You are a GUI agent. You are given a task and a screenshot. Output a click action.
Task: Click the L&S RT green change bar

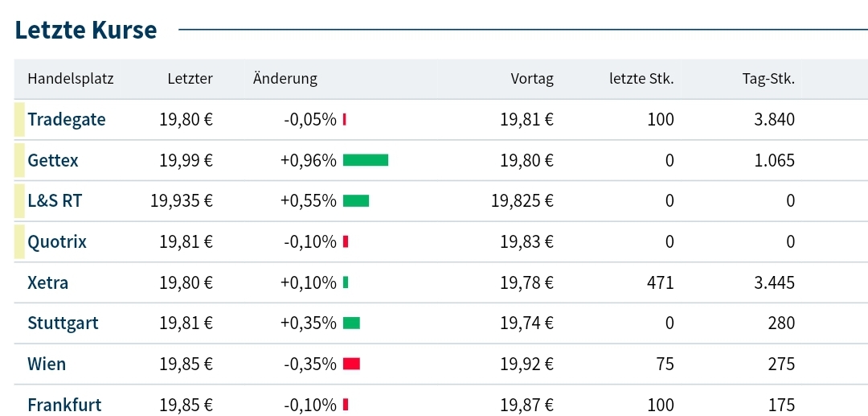pos(356,201)
